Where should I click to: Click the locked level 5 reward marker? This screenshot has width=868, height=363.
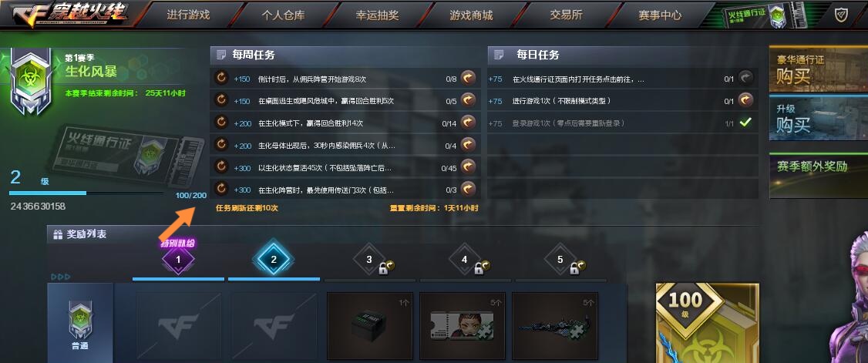[560, 260]
